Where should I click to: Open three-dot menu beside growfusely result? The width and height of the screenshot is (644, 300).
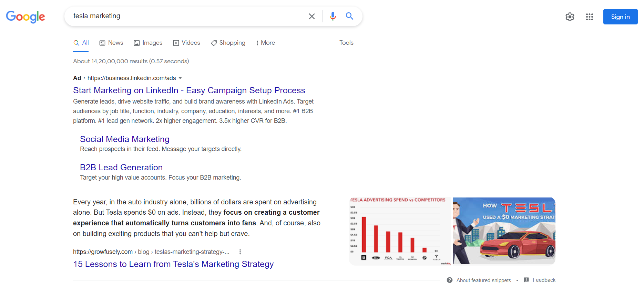(240, 252)
